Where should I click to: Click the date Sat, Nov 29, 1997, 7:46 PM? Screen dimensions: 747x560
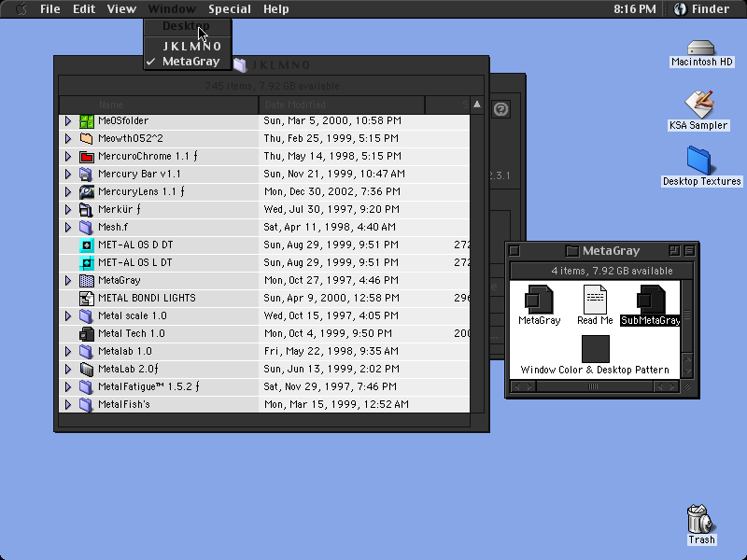click(331, 386)
